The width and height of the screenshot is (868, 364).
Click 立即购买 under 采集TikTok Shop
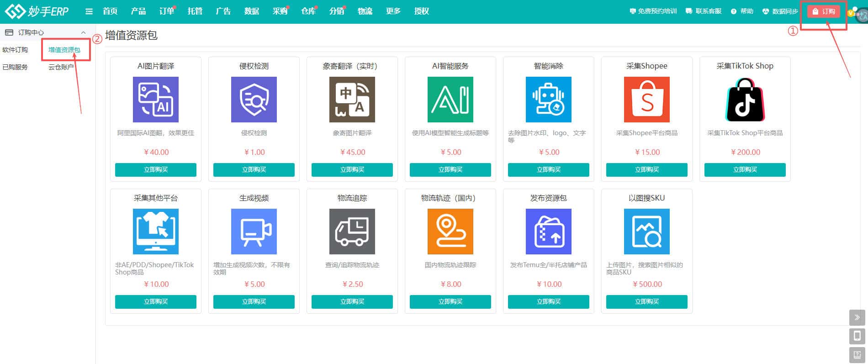click(745, 169)
